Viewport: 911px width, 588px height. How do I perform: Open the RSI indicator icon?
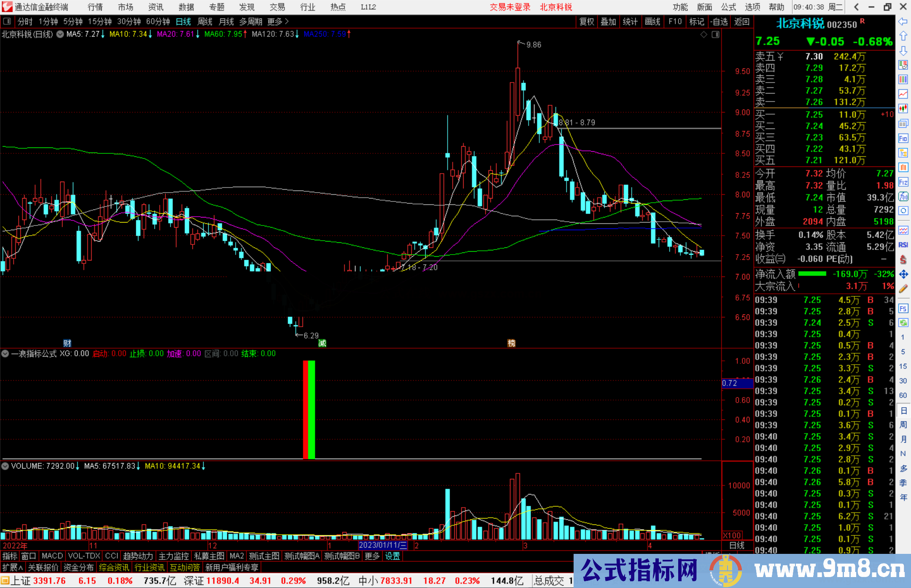[x=903, y=245]
